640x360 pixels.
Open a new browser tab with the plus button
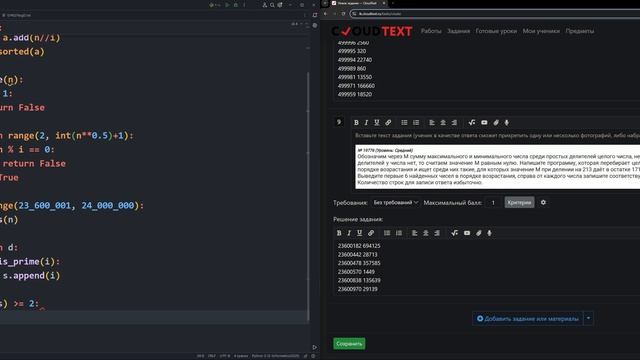point(393,3)
